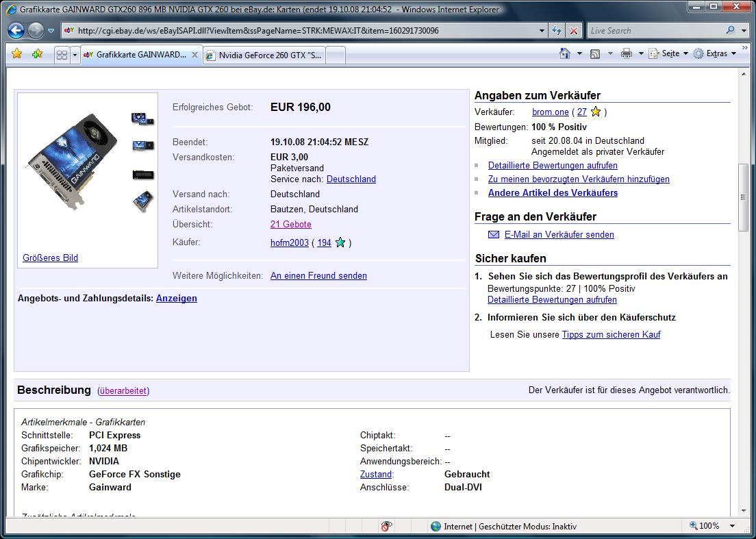Click the red Stop loading icon
The width and height of the screenshot is (756, 539).
(x=573, y=30)
